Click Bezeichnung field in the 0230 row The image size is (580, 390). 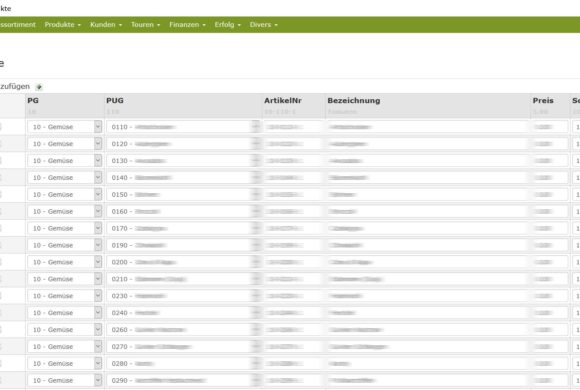pyautogui.click(x=428, y=296)
